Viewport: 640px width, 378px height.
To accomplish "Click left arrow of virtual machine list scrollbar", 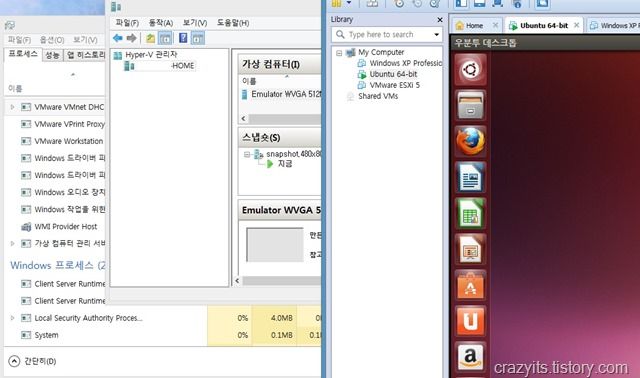I will pos(244,119).
